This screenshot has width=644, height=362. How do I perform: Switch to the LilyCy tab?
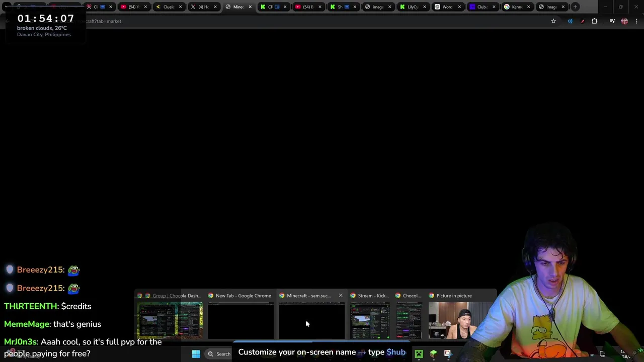pyautogui.click(x=412, y=7)
